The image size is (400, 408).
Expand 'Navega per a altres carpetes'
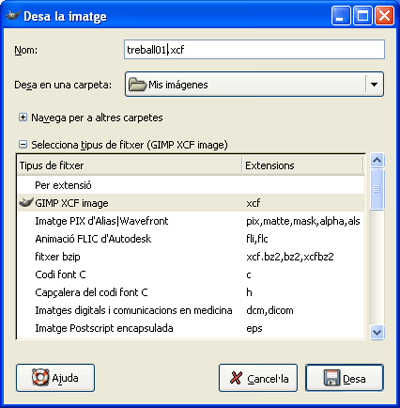[23, 117]
